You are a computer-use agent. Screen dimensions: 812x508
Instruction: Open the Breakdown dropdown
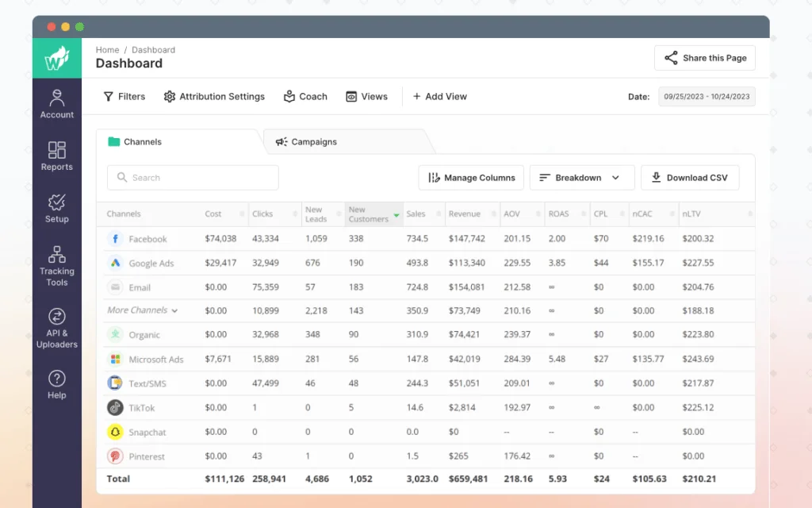(x=581, y=177)
